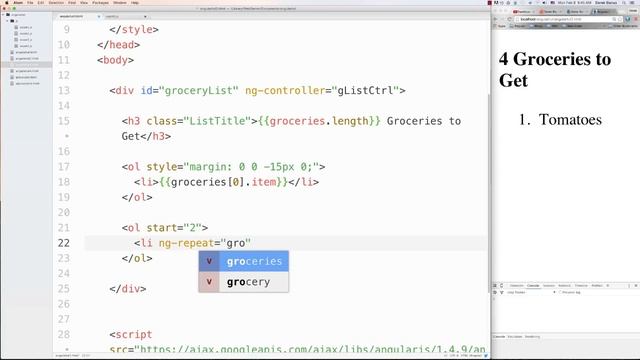
Task: Click the <script tag on line 28
Action: (131, 335)
